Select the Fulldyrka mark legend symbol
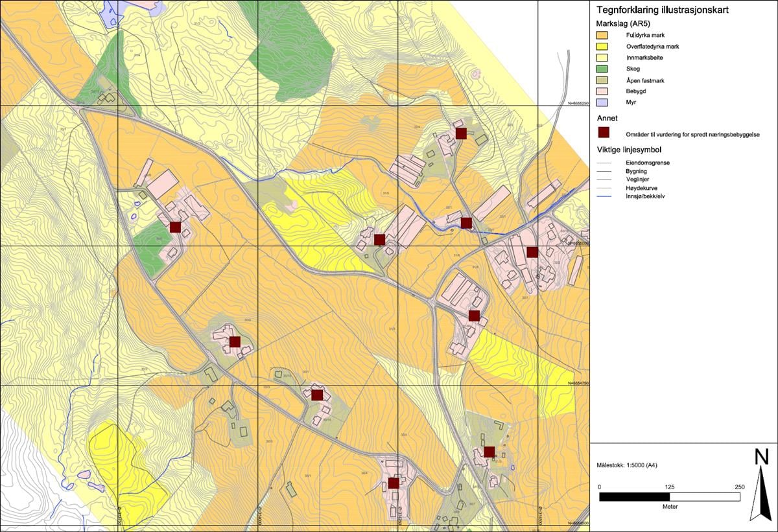The height and width of the screenshot is (532, 778). pos(602,35)
